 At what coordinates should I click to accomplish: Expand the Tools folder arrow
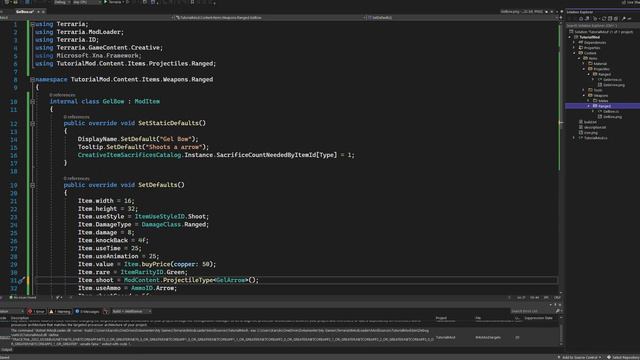(584, 90)
